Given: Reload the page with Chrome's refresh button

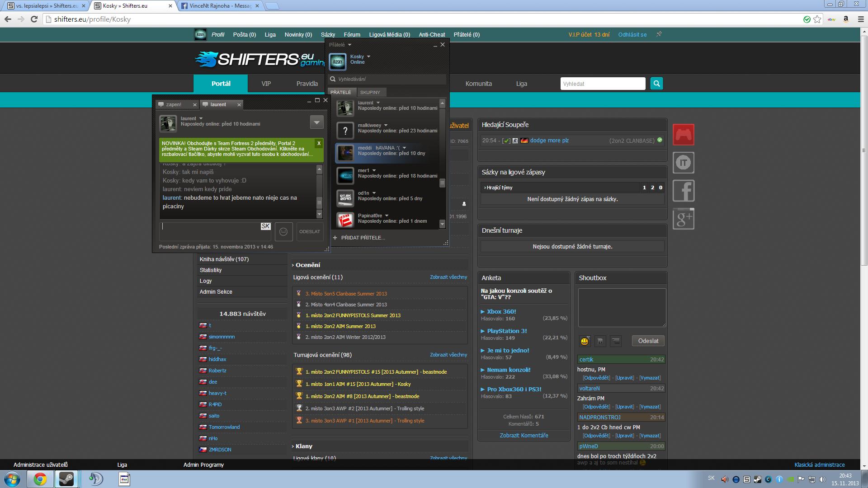Looking at the screenshot, I should [x=34, y=19].
